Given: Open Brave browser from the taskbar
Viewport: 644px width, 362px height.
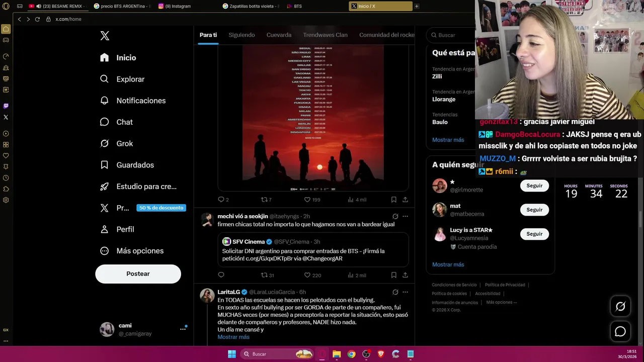Looking at the screenshot, I should [381, 354].
